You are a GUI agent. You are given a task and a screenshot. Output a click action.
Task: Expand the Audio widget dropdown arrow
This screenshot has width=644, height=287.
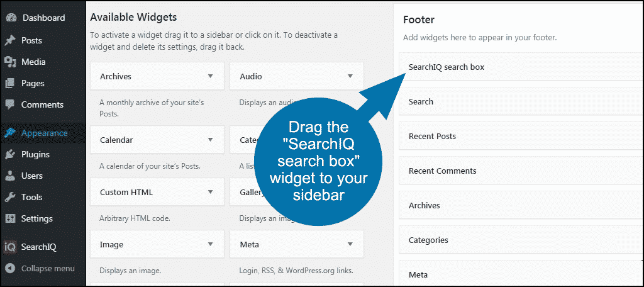(350, 76)
